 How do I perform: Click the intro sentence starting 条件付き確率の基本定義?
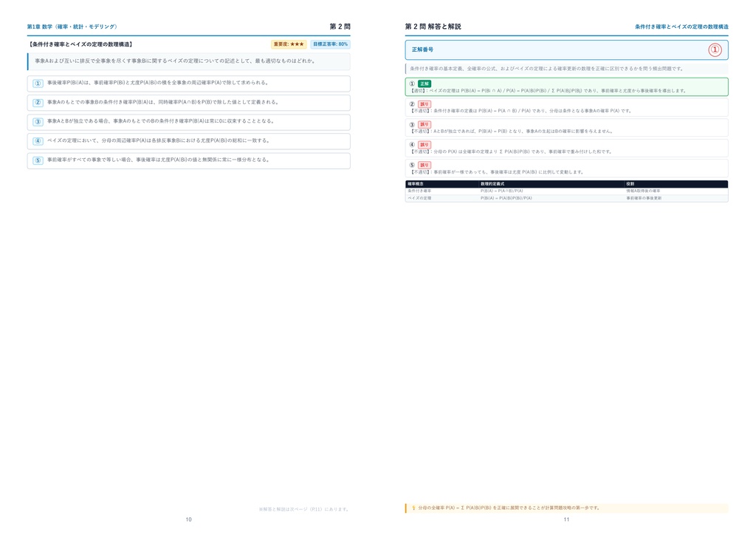546,69
